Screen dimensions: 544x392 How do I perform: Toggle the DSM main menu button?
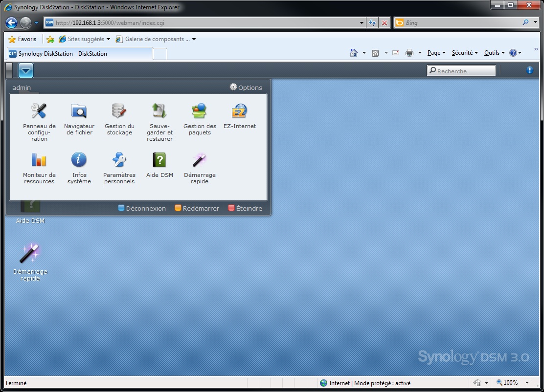26,70
